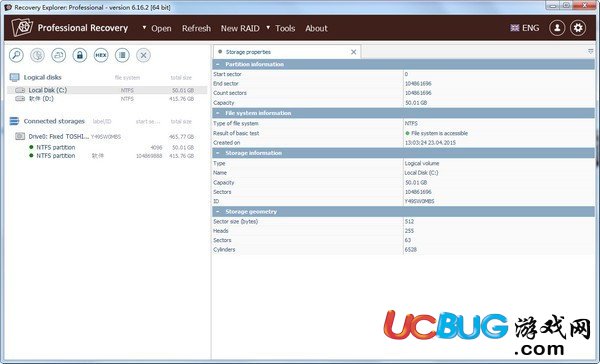Switch language using the ENG selector
The image size is (600, 364).
pyautogui.click(x=525, y=28)
